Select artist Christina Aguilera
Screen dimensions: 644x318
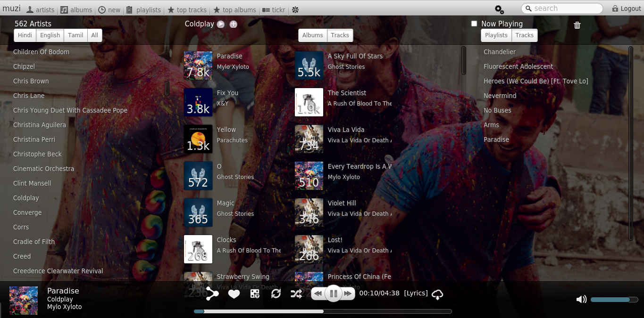pos(40,125)
